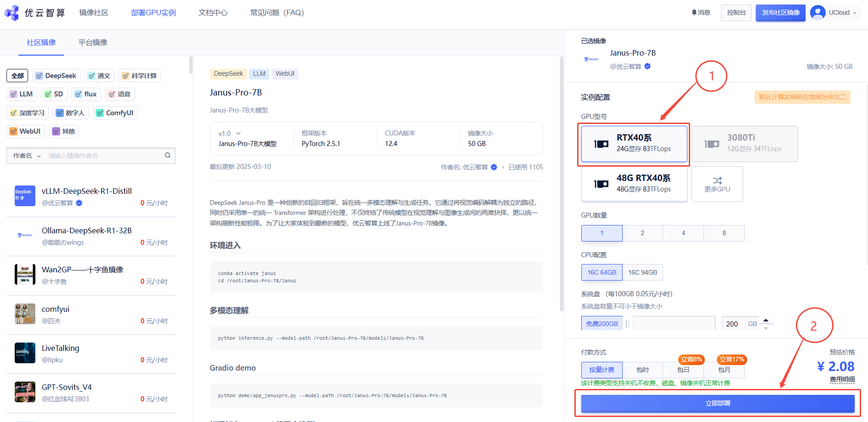Click the 立即部署 deploy button

click(x=718, y=403)
